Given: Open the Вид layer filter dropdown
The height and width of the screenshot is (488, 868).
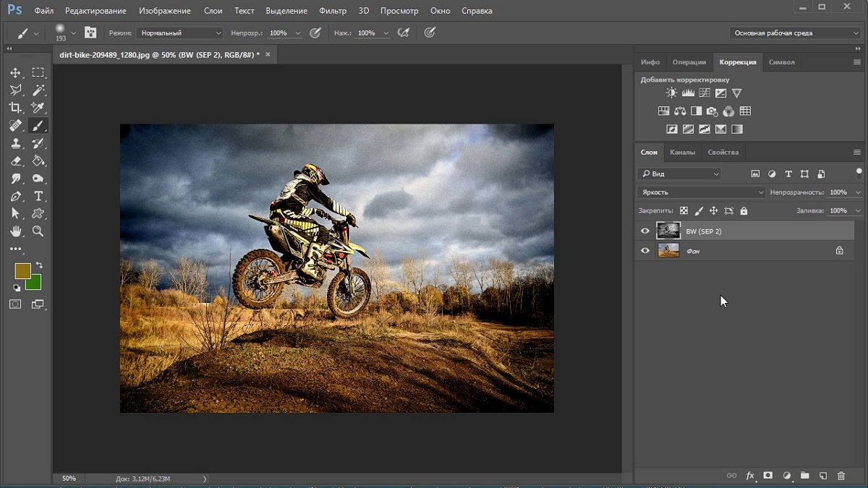Looking at the screenshot, I should (x=679, y=174).
